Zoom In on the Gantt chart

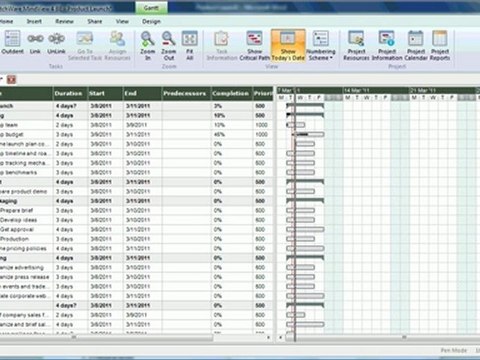[147, 46]
